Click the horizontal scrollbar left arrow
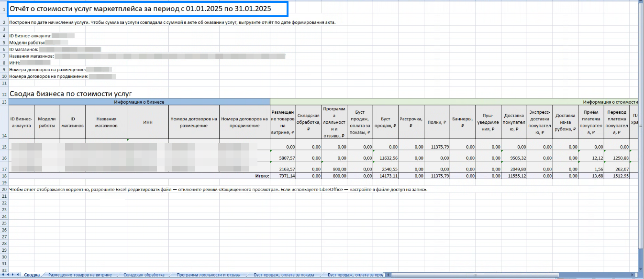This screenshot has height=279, width=644. pos(389,275)
